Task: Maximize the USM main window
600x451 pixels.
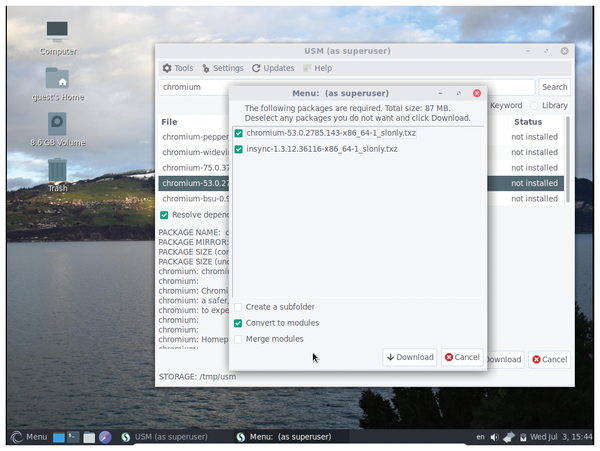Action: coord(546,51)
